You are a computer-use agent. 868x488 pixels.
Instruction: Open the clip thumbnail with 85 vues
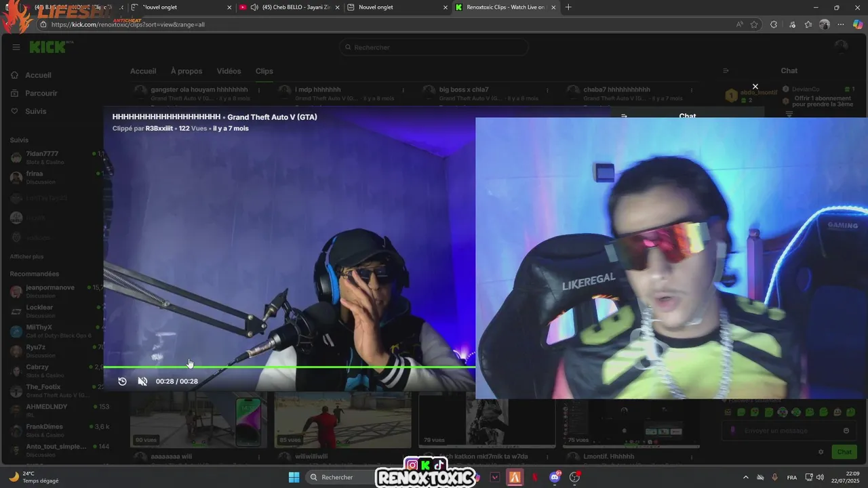coord(343,420)
